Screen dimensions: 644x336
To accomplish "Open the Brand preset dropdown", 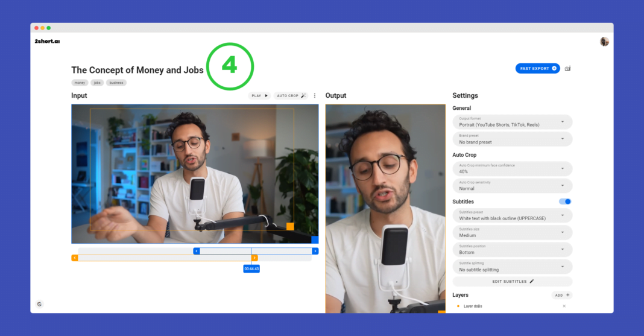I will pyautogui.click(x=513, y=139).
